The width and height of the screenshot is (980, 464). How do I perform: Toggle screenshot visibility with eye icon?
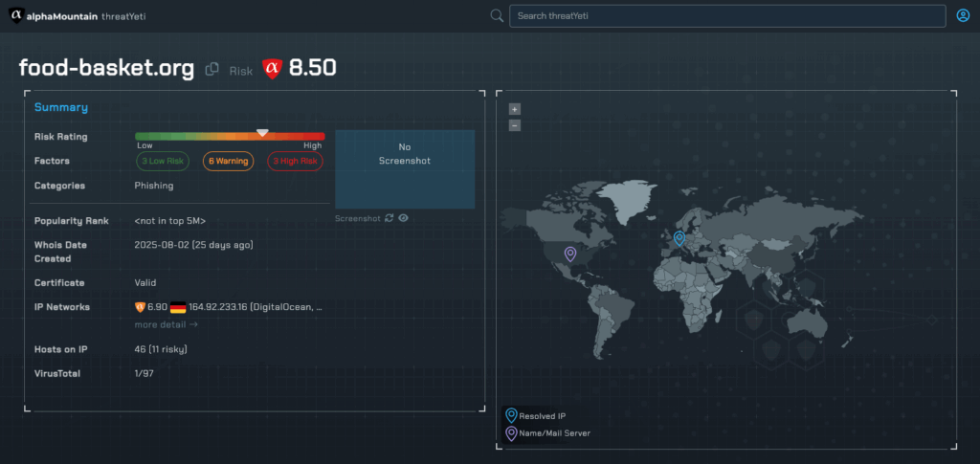coord(404,218)
